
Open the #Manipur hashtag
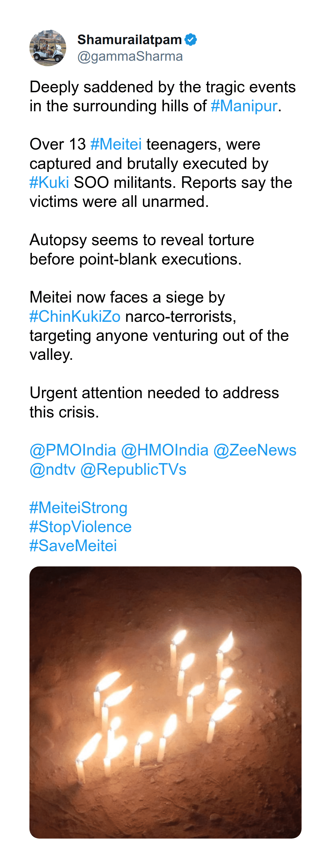pos(244,106)
